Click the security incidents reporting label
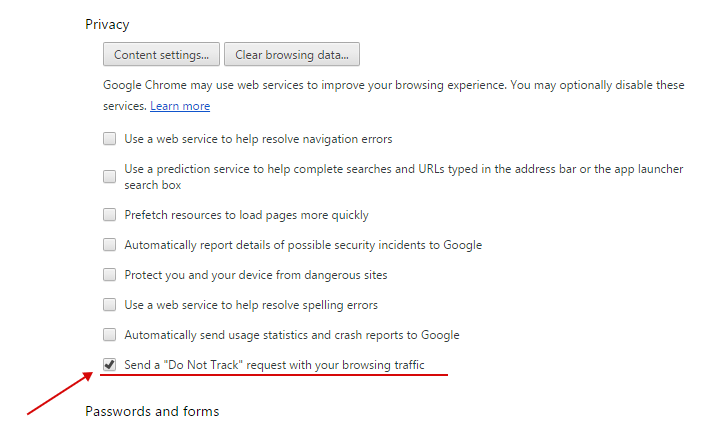719x429 pixels. coord(302,245)
